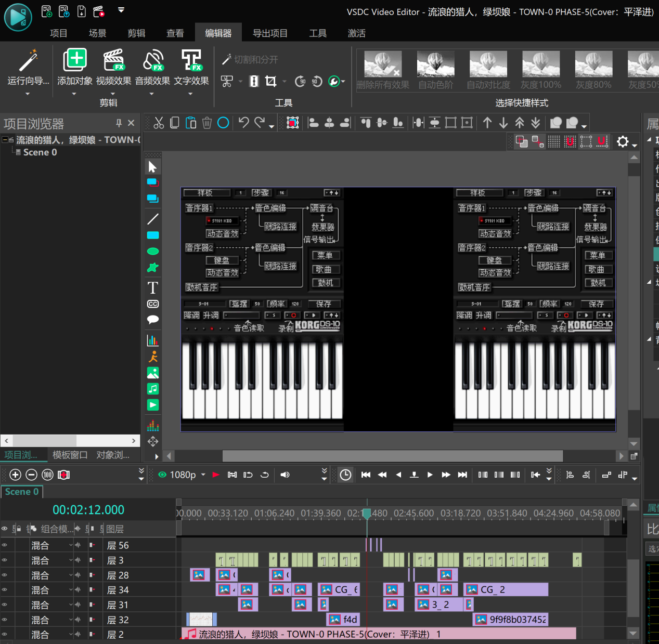Open the quick access toolbar dropdown arrow
Viewport: 659px width, 644px height.
tap(121, 10)
